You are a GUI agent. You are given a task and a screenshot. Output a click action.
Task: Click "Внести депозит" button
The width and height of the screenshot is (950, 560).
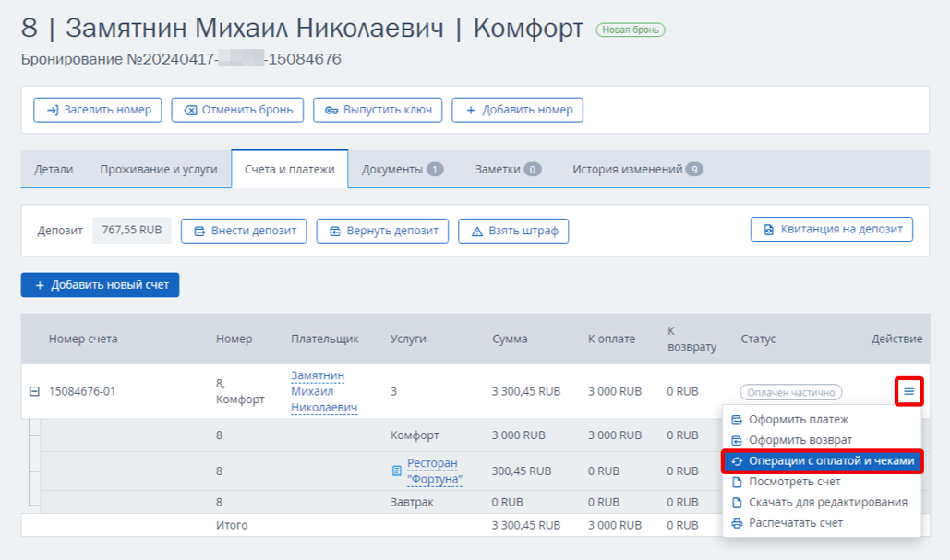(244, 232)
